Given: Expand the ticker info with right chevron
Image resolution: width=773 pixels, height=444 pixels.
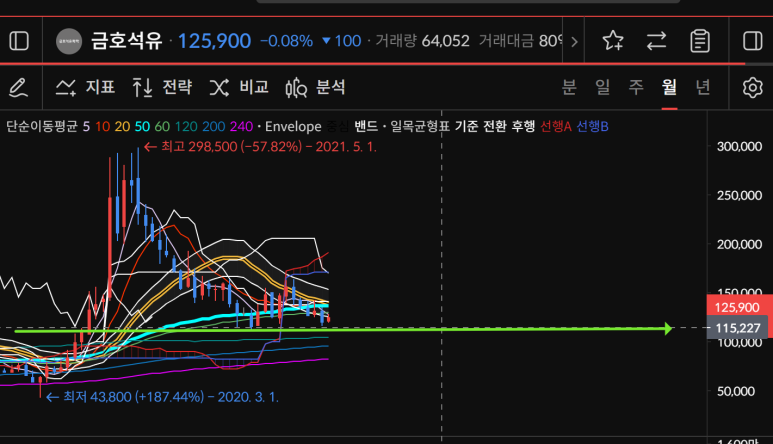Looking at the screenshot, I should pos(574,41).
